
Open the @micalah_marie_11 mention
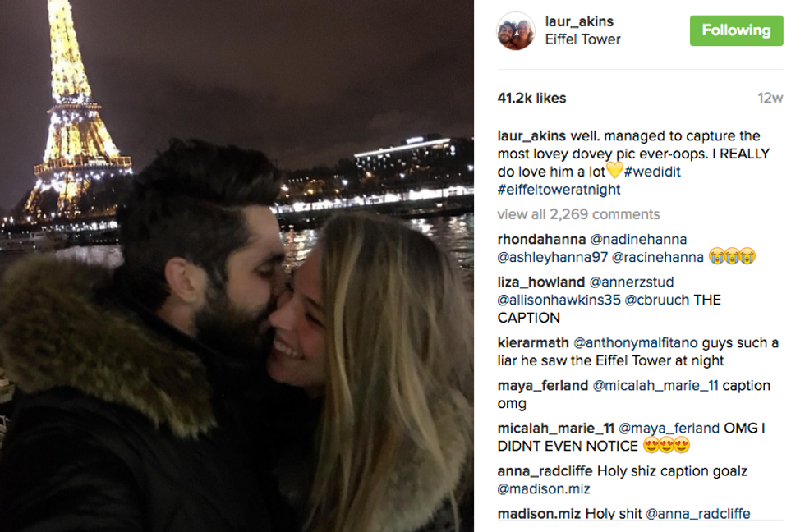(x=655, y=386)
